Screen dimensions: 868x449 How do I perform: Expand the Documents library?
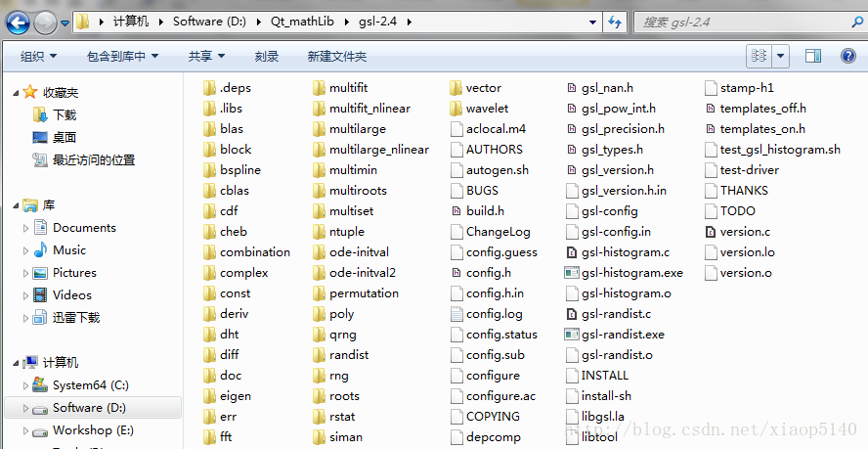click(x=25, y=228)
